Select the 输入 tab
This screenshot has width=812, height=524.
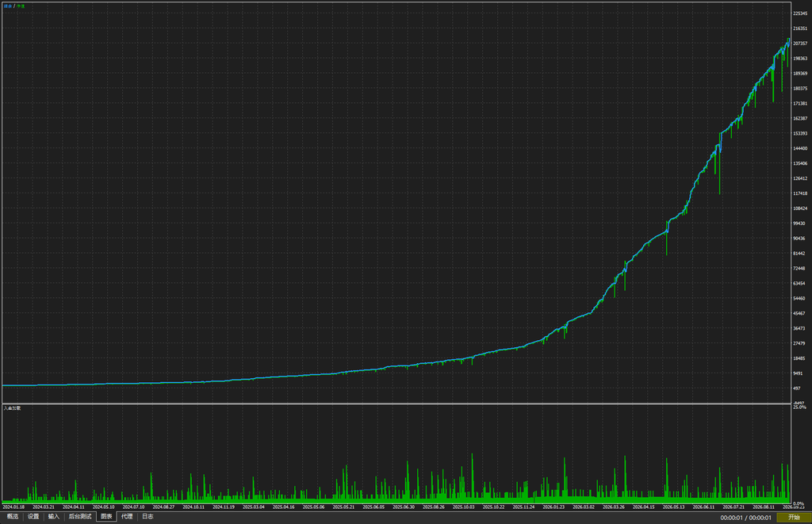click(54, 517)
